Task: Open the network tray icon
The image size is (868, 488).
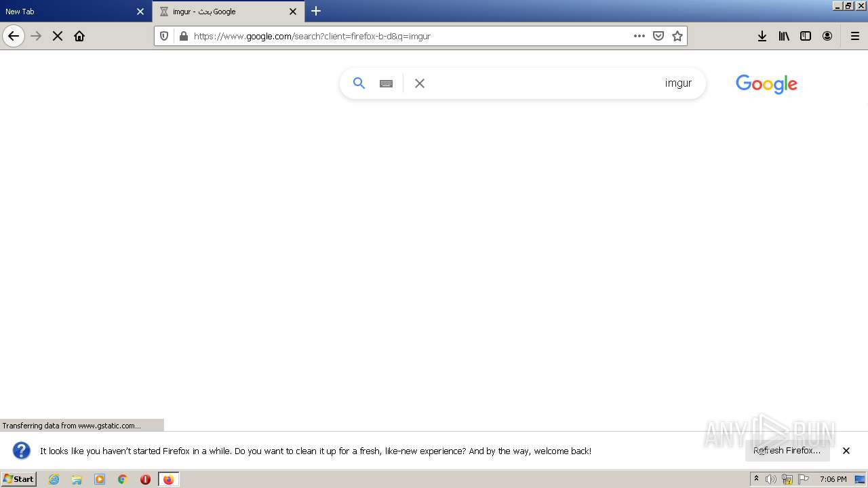Action: click(x=787, y=479)
